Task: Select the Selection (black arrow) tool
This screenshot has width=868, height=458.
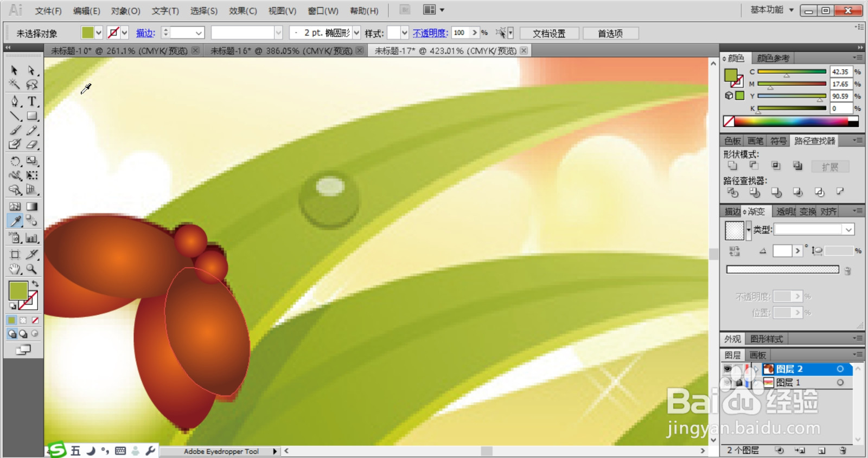Action: click(x=15, y=70)
